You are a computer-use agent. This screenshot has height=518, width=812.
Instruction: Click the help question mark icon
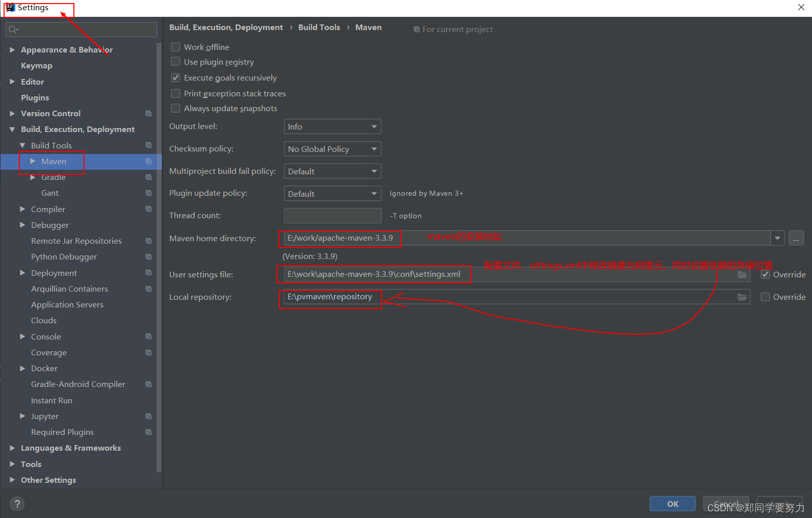[x=17, y=504]
